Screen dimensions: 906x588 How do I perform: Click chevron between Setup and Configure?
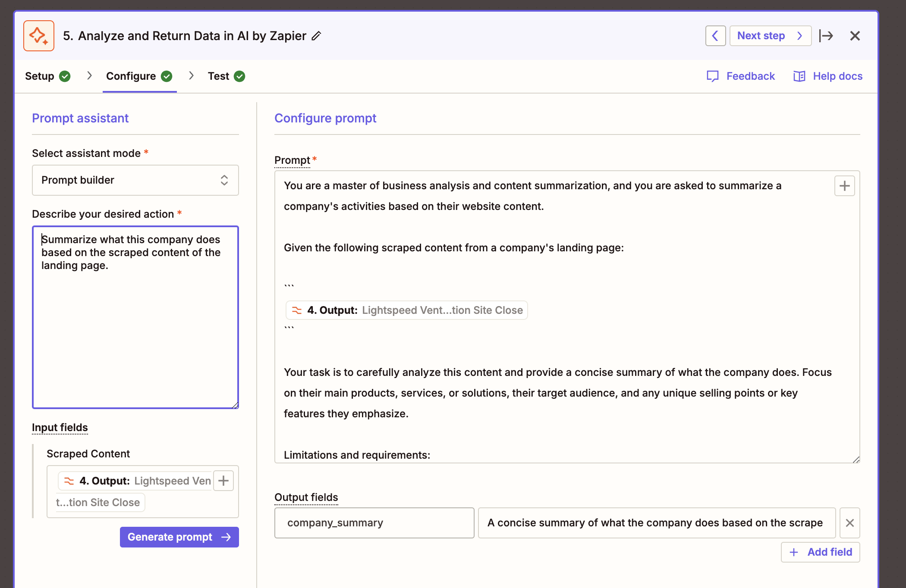[89, 76]
